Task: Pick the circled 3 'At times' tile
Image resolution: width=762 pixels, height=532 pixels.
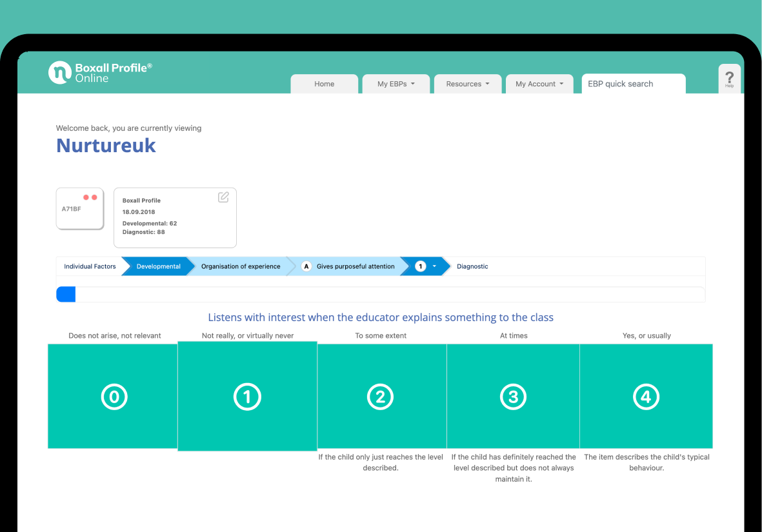Action: (513, 397)
